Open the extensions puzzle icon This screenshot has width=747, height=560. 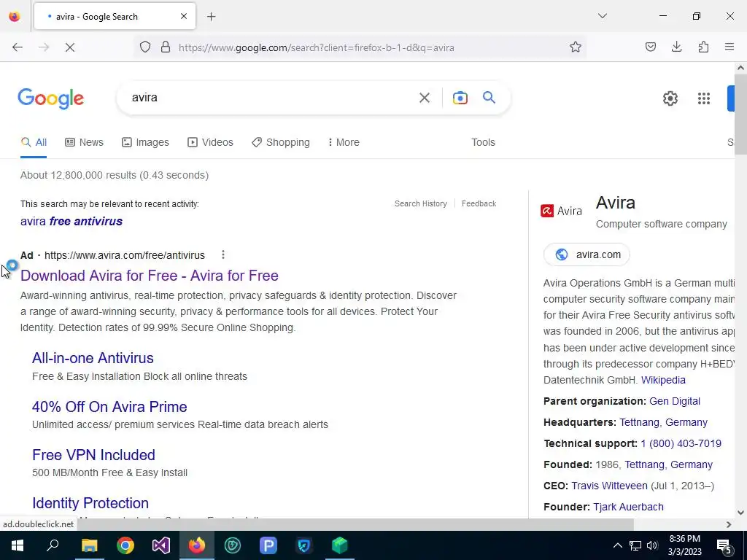point(703,47)
